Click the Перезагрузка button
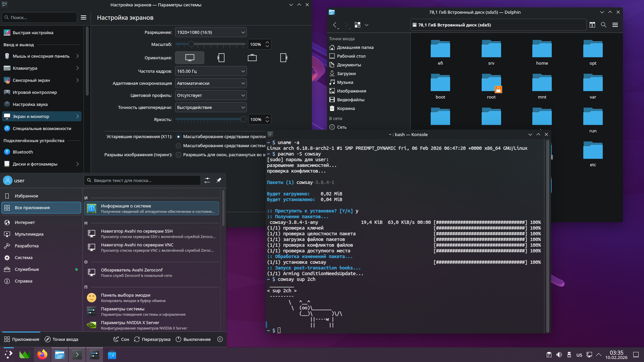644x362 pixels. (152, 339)
